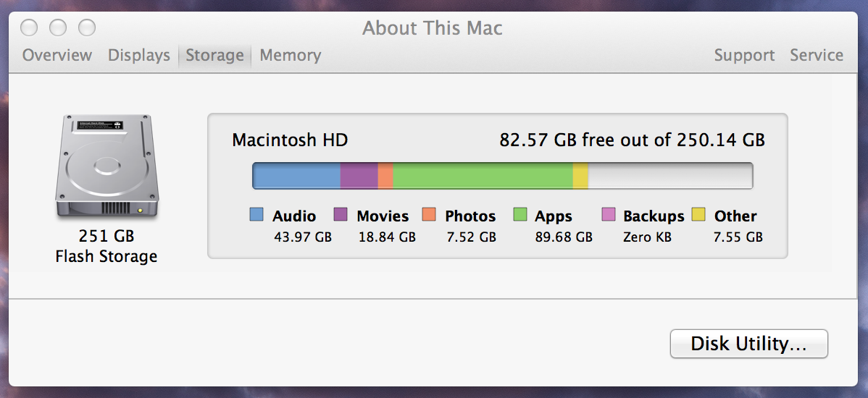
Task: Click the green Apps legend swatch
Action: (x=519, y=214)
